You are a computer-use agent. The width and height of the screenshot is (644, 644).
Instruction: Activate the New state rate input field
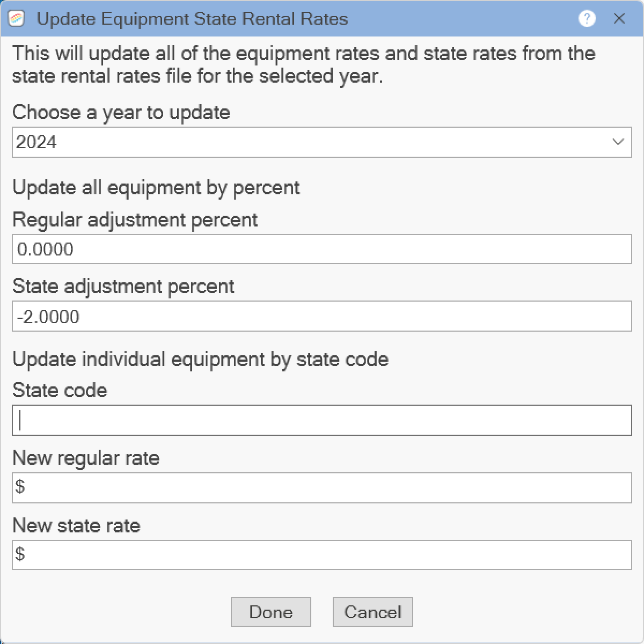pyautogui.click(x=322, y=554)
